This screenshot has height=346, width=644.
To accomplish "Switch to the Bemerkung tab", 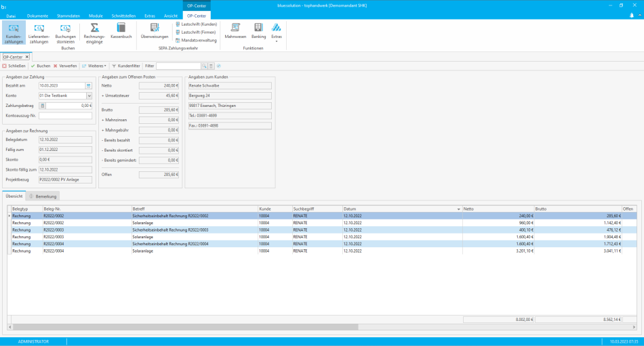I will pyautogui.click(x=43, y=196).
